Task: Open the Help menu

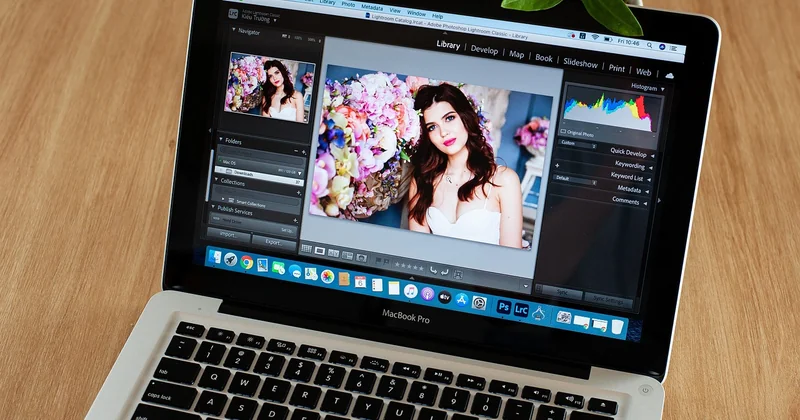Action: click(x=437, y=16)
